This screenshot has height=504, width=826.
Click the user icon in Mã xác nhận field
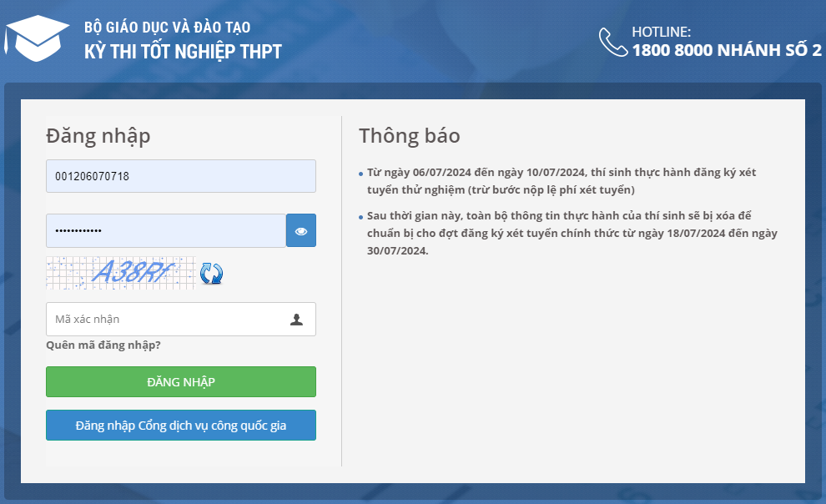click(296, 319)
